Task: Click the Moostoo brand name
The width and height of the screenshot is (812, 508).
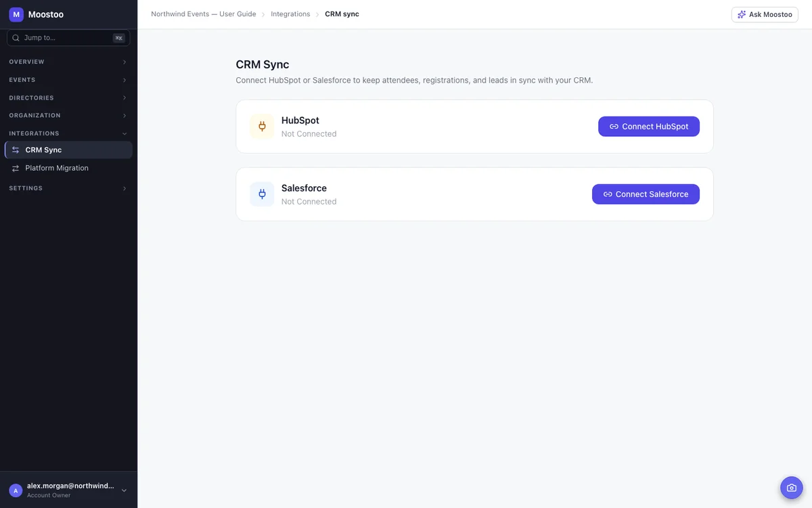Action: point(47,14)
